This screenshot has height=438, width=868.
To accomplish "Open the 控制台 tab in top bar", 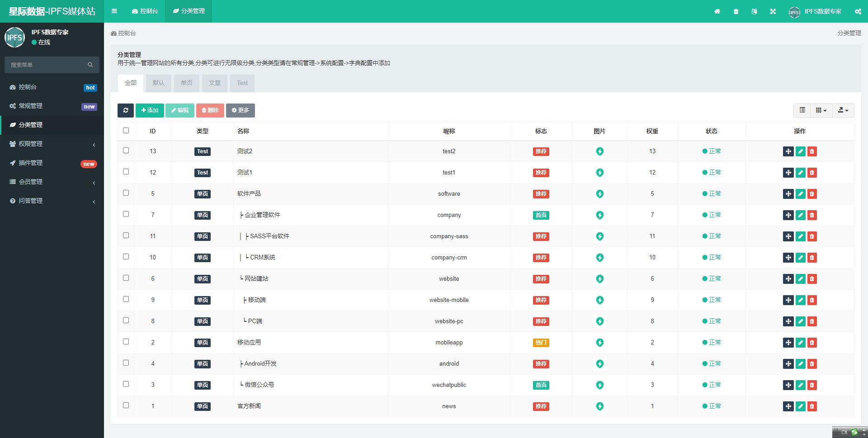I will 145,11.
